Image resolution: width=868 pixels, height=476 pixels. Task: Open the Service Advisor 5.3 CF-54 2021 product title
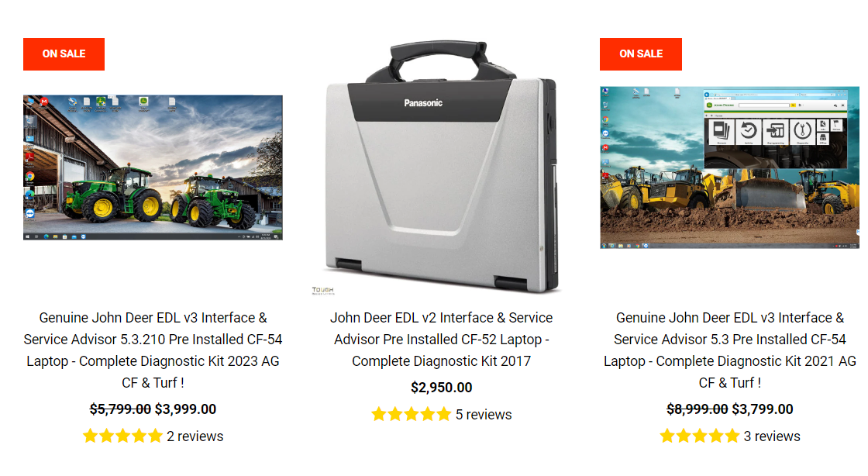[729, 350]
